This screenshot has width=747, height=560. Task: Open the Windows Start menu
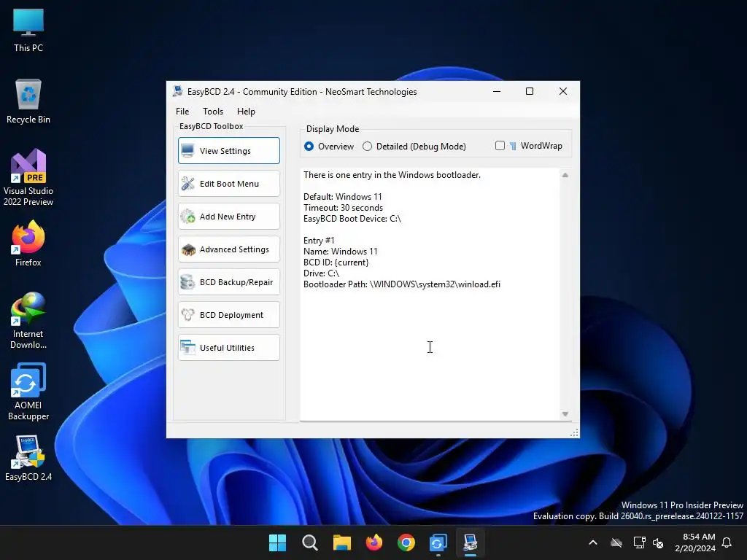[277, 542]
